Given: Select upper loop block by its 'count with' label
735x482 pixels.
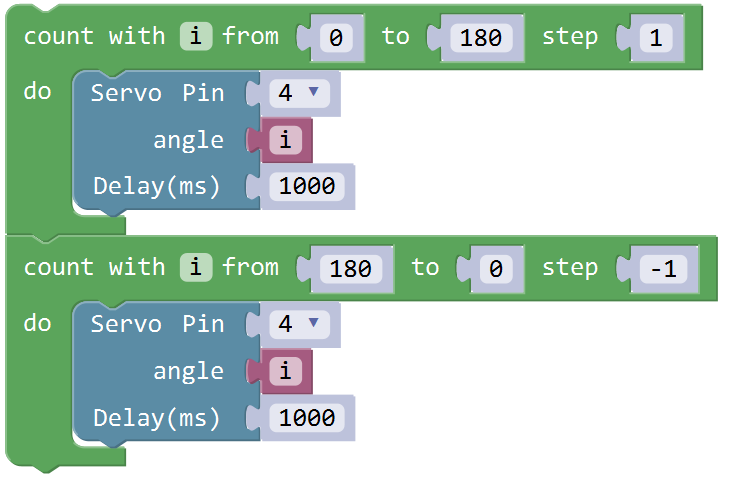Looking at the screenshot, I should tap(94, 37).
